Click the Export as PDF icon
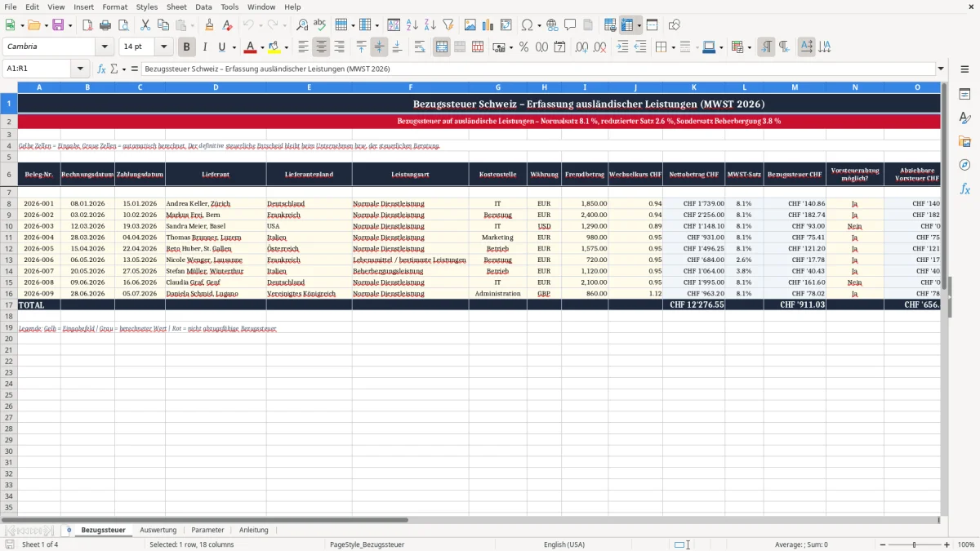Screen dimensions: 980x551 tap(87, 25)
